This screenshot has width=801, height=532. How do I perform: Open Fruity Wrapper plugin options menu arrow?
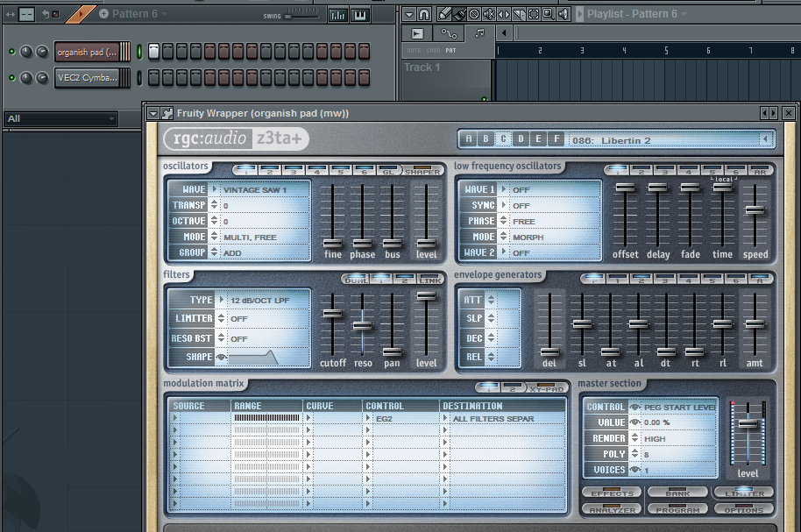[x=152, y=113]
